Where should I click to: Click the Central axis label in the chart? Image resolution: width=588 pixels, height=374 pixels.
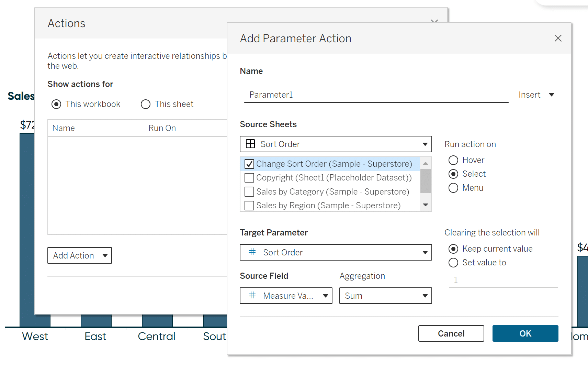(157, 336)
